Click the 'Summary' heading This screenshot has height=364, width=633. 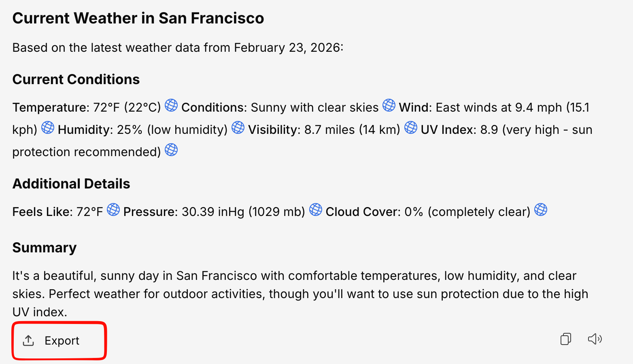45,248
